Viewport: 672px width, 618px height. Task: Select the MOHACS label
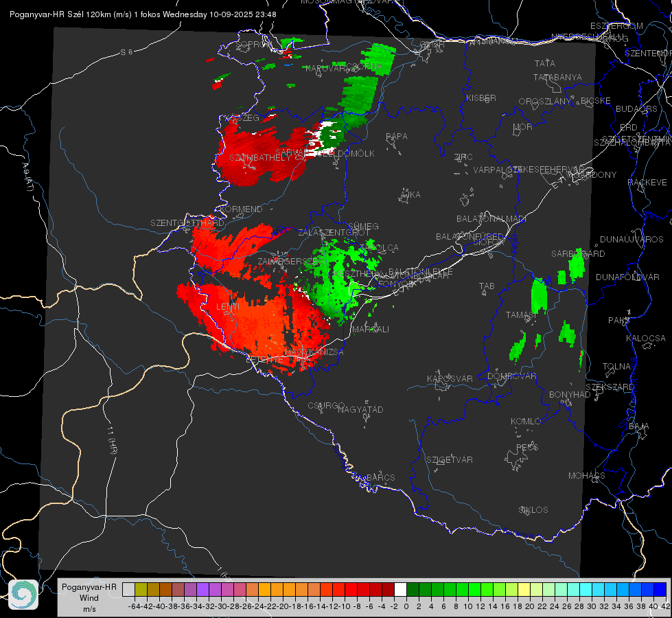pyautogui.click(x=587, y=476)
